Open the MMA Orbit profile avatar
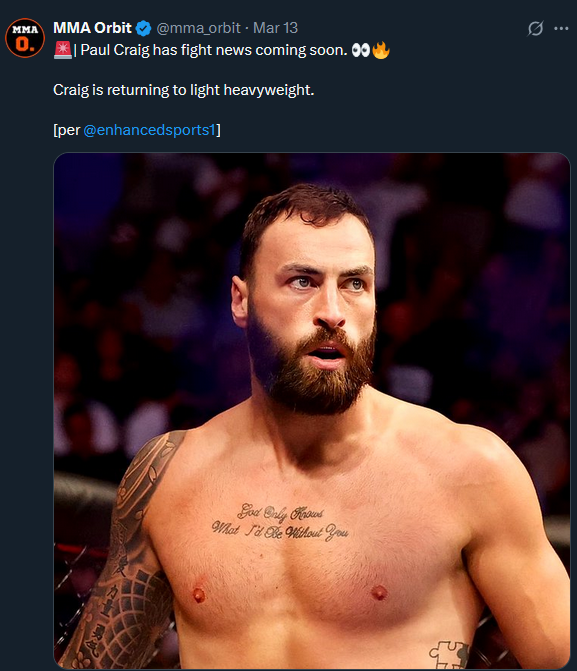Viewport: 577px width, 671px height. [25, 38]
